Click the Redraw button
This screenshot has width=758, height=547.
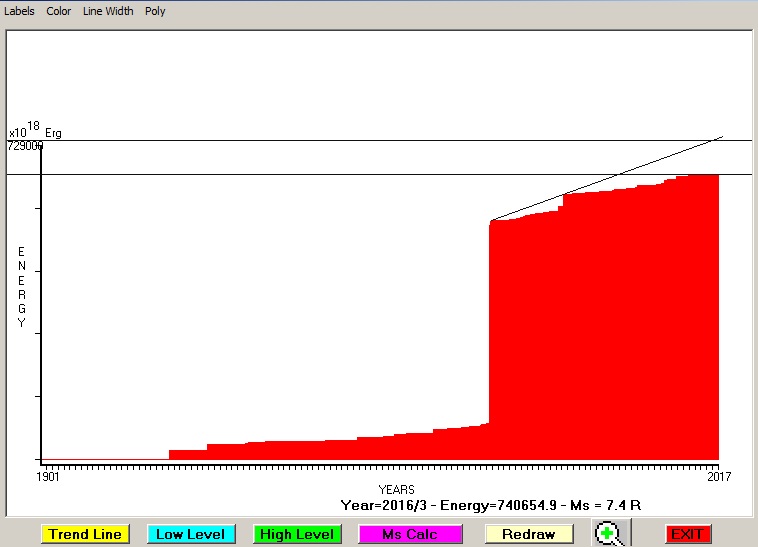529,534
